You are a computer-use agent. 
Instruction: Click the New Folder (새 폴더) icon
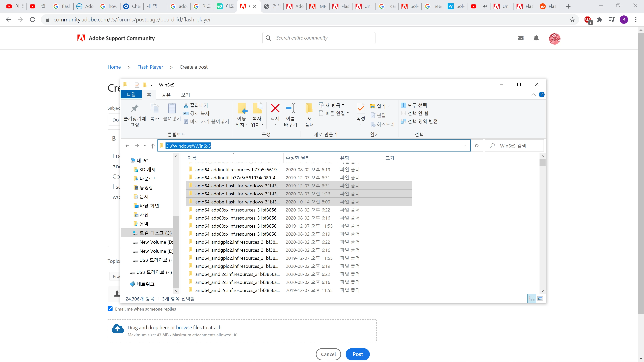click(x=309, y=108)
